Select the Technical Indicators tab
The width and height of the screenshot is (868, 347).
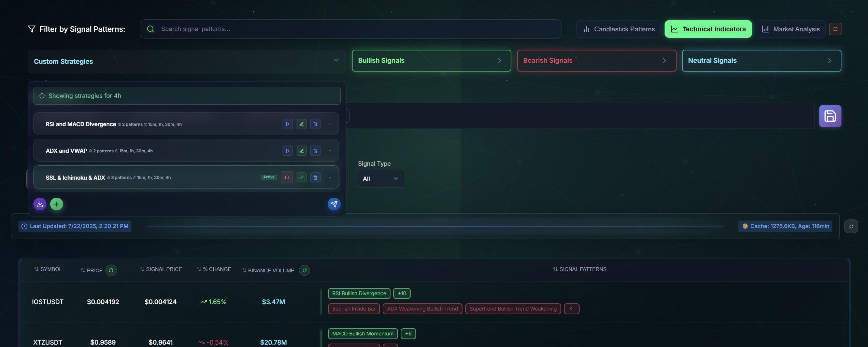708,29
